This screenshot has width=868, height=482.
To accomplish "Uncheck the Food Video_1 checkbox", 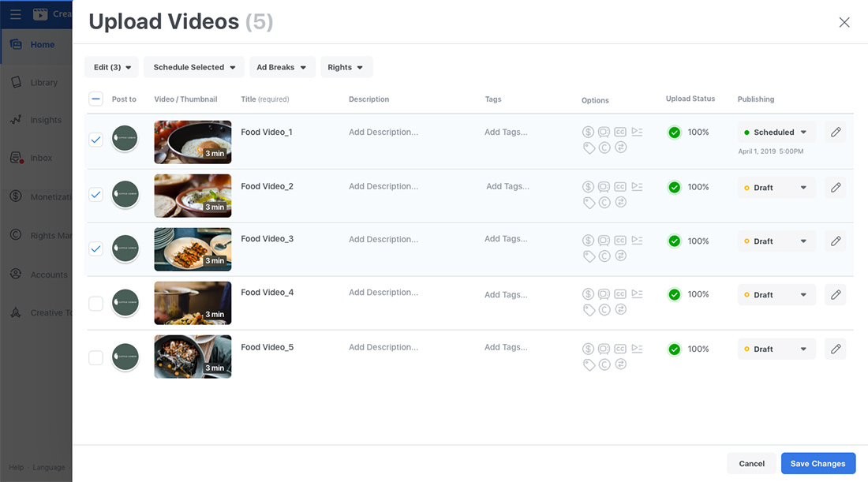I will 95,140.
